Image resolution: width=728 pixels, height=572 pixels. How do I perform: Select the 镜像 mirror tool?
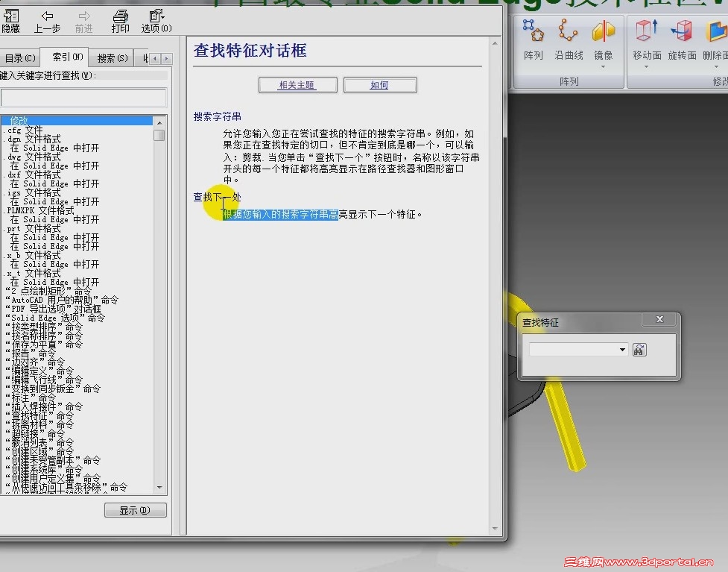click(x=603, y=40)
